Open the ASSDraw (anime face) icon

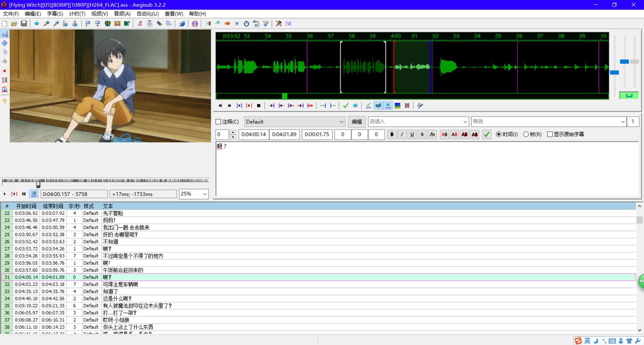(195, 23)
